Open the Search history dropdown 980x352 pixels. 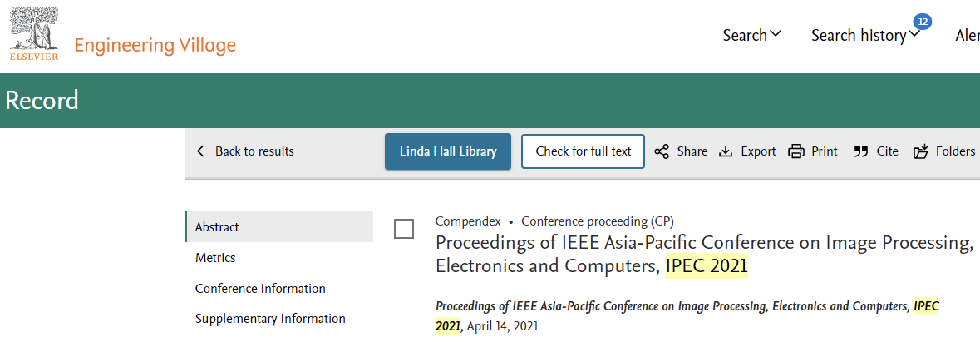(x=865, y=36)
